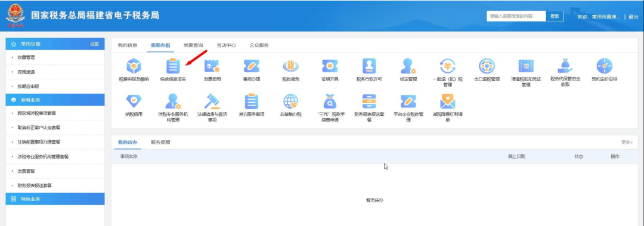The image size is (644, 226).
Task: Click the 搜索 button
Action: tap(555, 16)
